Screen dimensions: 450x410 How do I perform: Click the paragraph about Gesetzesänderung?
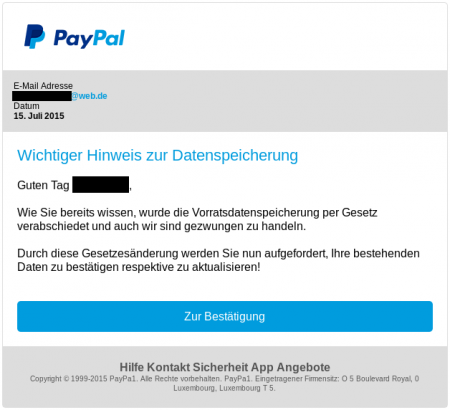click(218, 260)
